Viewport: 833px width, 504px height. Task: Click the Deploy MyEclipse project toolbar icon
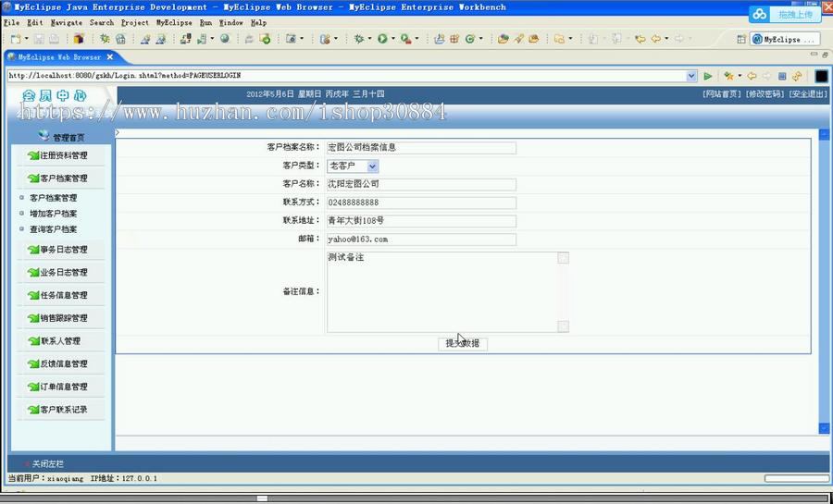[x=185, y=39]
